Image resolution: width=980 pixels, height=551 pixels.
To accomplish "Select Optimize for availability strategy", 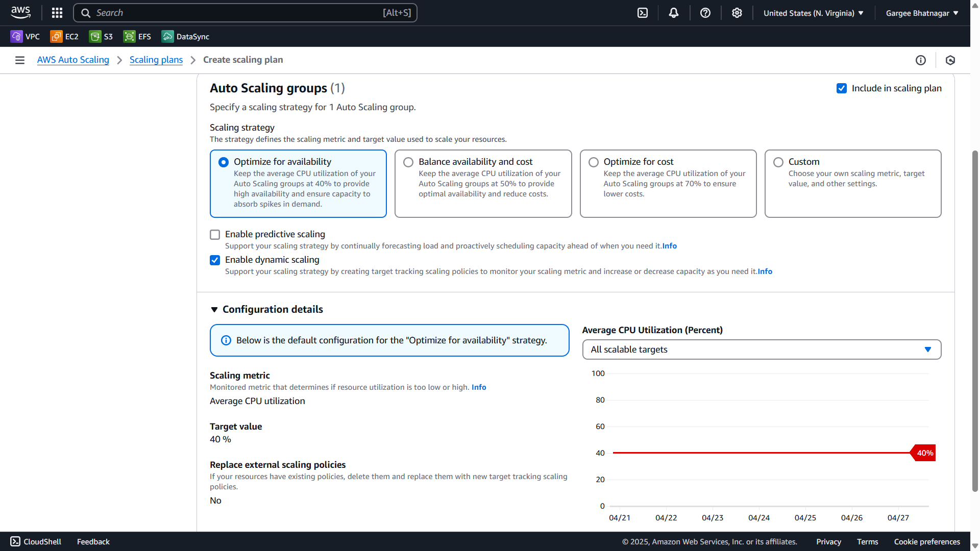I will click(x=224, y=162).
